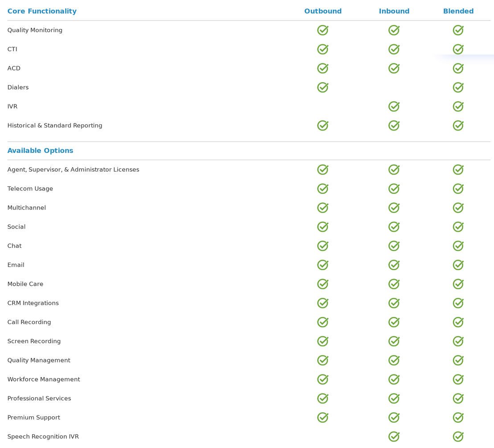
Task: Select the Inbound column header
Action: 394,11
